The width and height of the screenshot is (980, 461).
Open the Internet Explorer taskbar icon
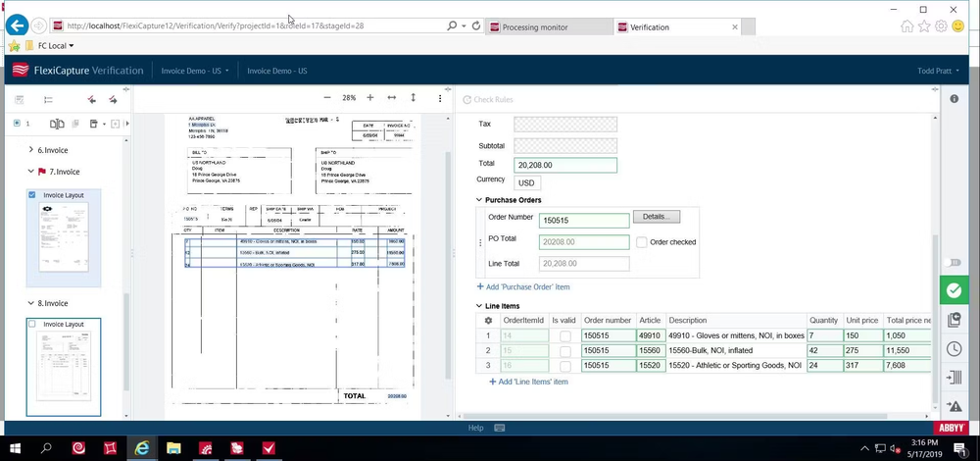(142, 448)
